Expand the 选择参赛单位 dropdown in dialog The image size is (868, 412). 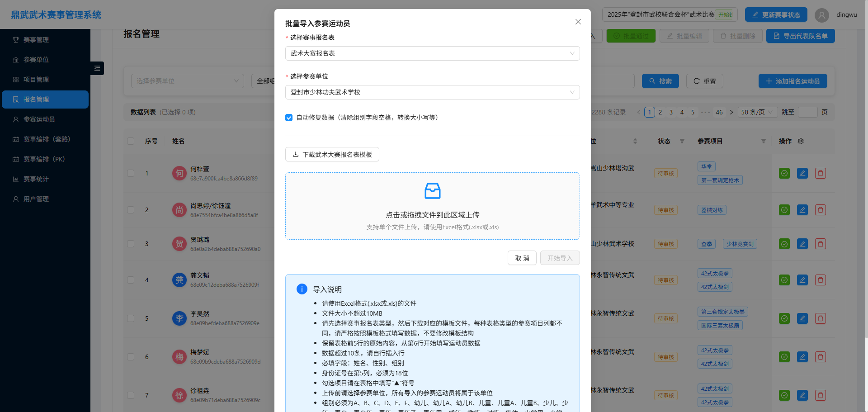tap(432, 92)
